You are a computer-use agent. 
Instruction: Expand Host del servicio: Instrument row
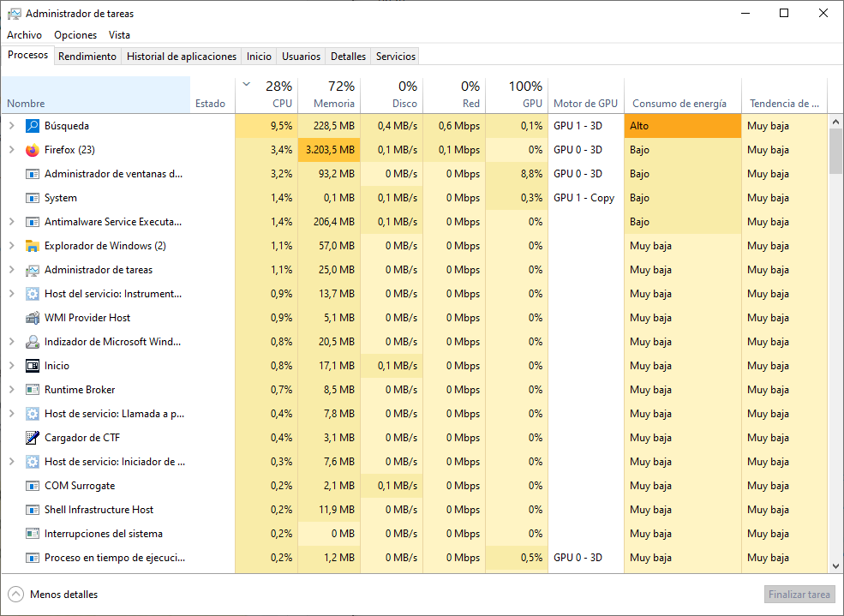pyautogui.click(x=12, y=294)
